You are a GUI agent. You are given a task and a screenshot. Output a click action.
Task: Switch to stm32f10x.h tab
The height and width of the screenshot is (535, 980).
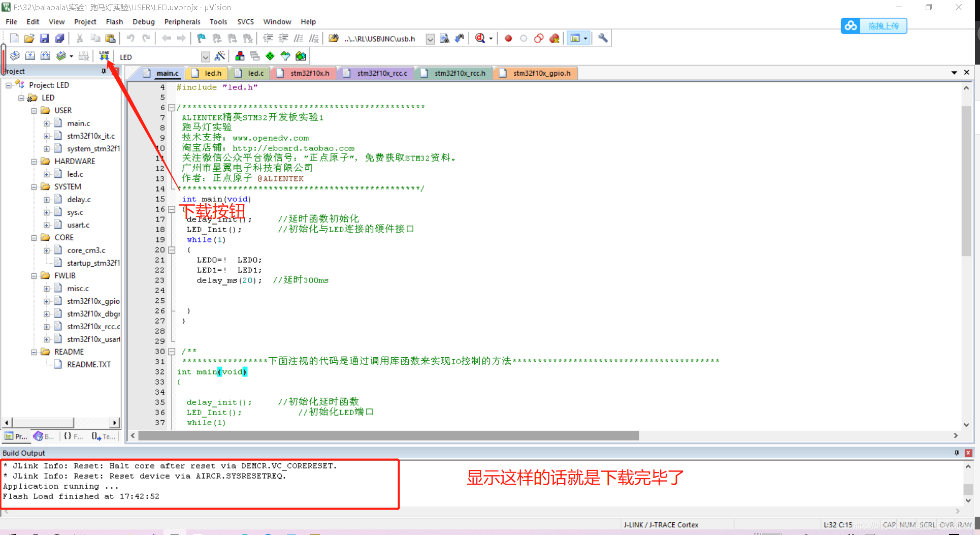pyautogui.click(x=304, y=73)
